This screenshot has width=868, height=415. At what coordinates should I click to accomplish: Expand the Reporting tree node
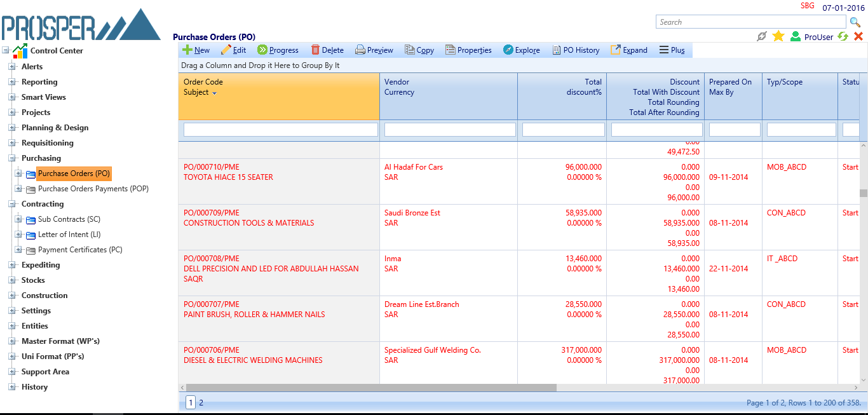12,82
